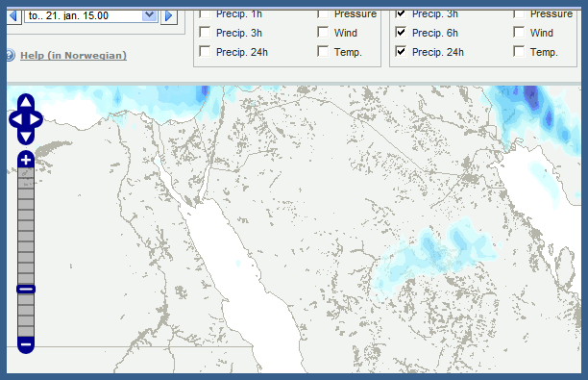Viewport: 588px width, 380px height.
Task: Enable the left panel Precip. 3h checkbox
Action: tap(205, 33)
